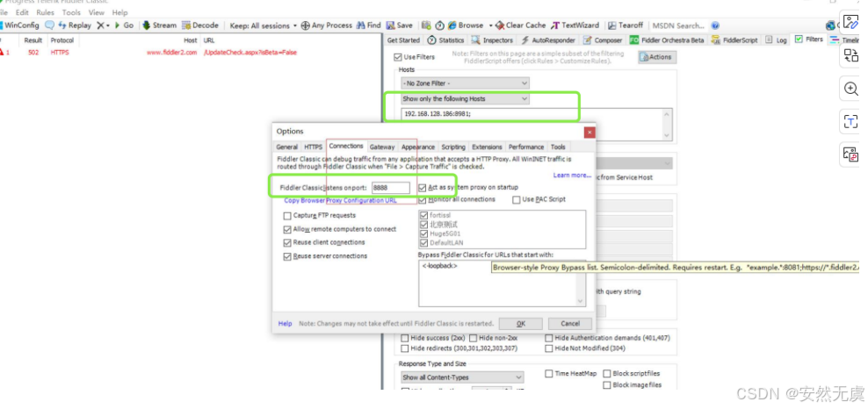Open the Keep: All sessions dropdown
Viewport: 868px width, 409px height.
263,25
